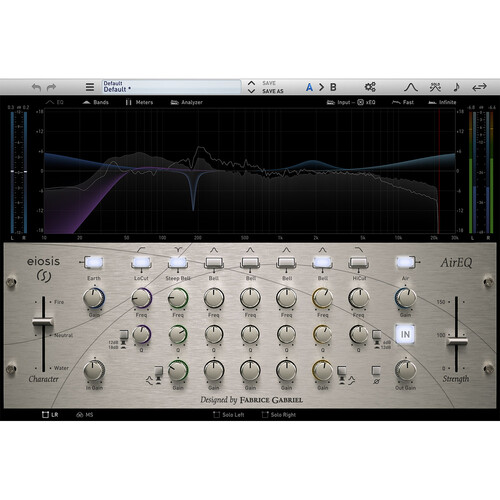The image size is (500, 500).
Task: Click the gold Bell Freq knob
Action: [x=322, y=298]
